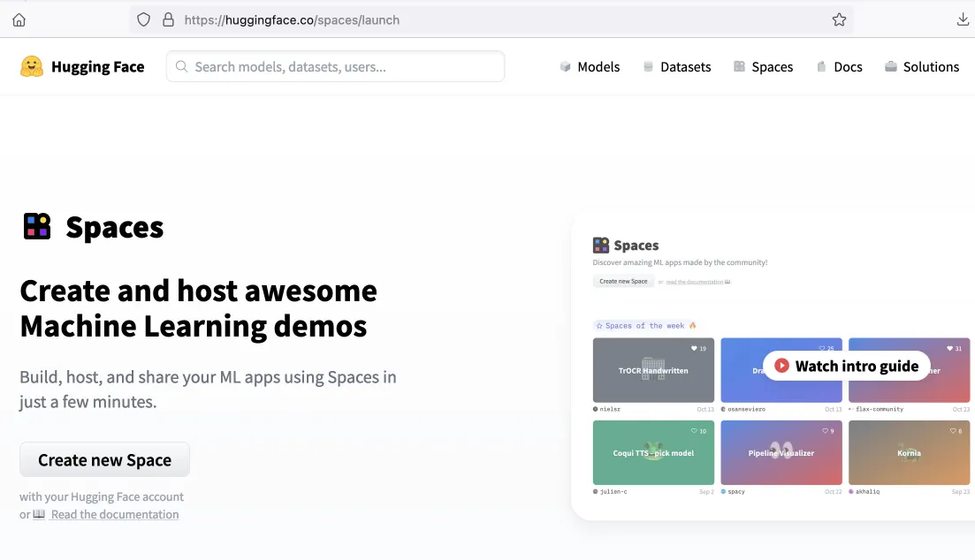Go to the Datasets page
The width and height of the screenshot is (975, 560).
[676, 67]
